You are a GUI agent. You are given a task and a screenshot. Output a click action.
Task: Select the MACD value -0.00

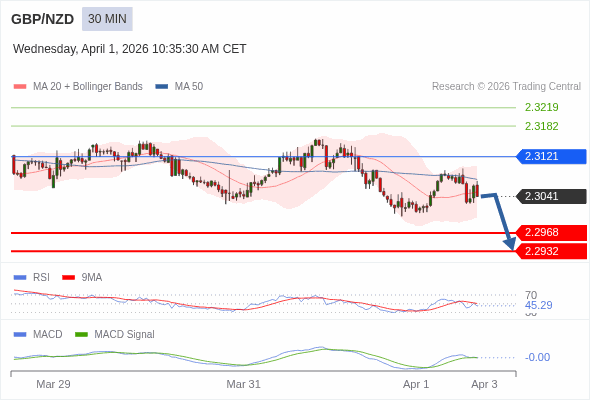tap(537, 357)
